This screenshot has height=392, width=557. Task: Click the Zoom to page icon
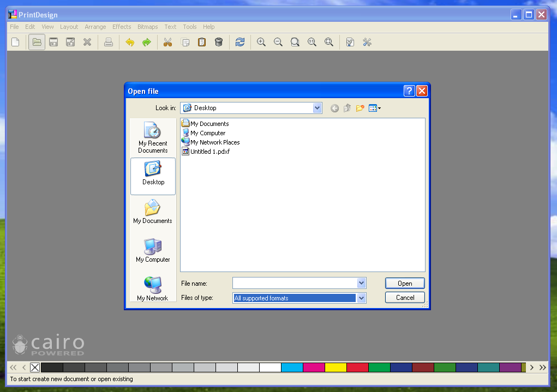tap(295, 43)
